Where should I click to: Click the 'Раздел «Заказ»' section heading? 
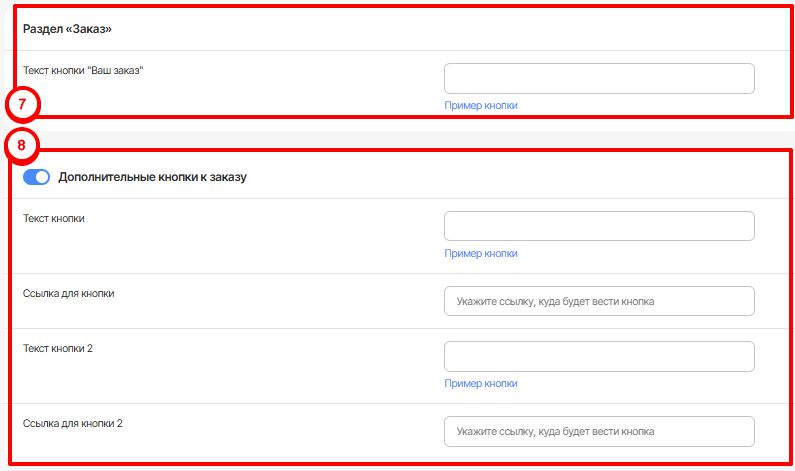point(67,30)
